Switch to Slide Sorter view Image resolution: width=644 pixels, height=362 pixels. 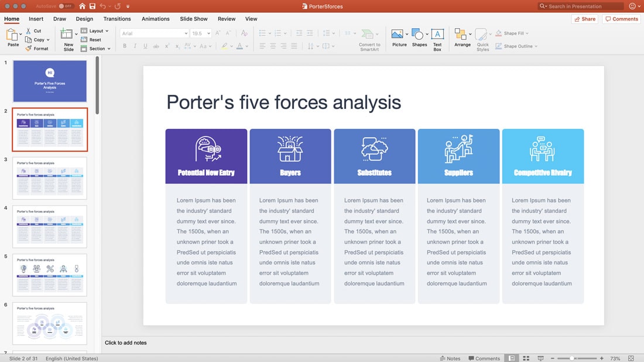point(526,358)
